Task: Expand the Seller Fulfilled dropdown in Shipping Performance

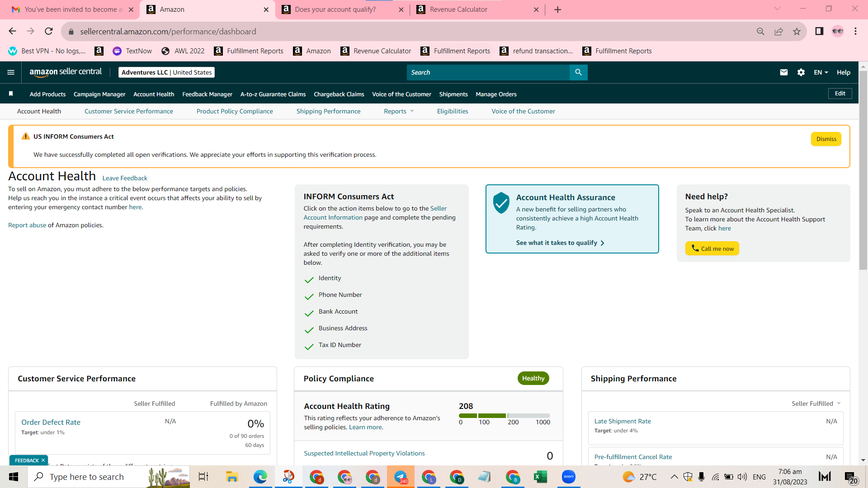Action: (x=816, y=404)
